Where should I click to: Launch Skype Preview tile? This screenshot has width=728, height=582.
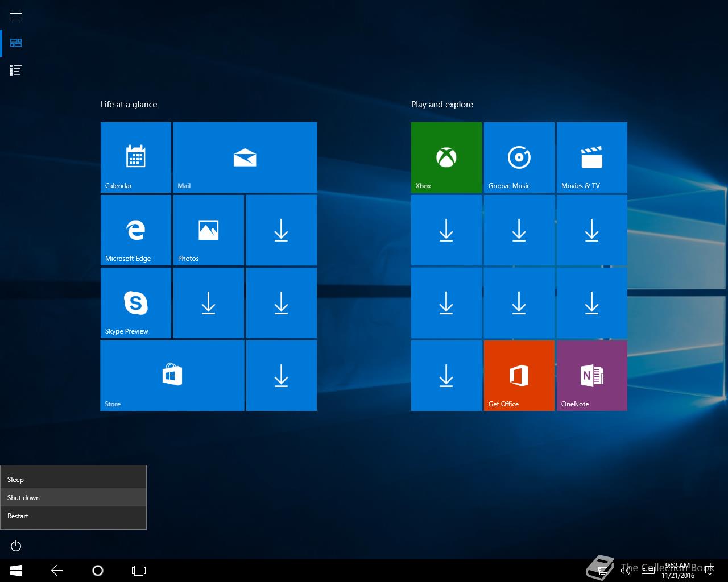tap(136, 303)
